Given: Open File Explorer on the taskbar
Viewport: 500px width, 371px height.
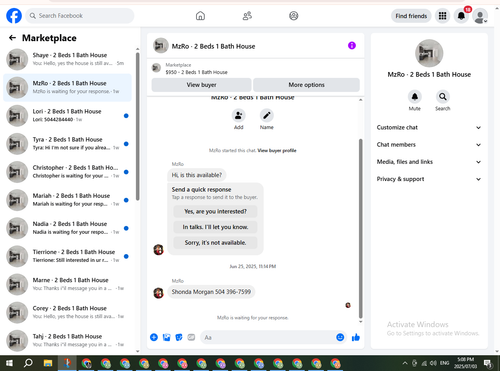Looking at the screenshot, I should coord(48,363).
